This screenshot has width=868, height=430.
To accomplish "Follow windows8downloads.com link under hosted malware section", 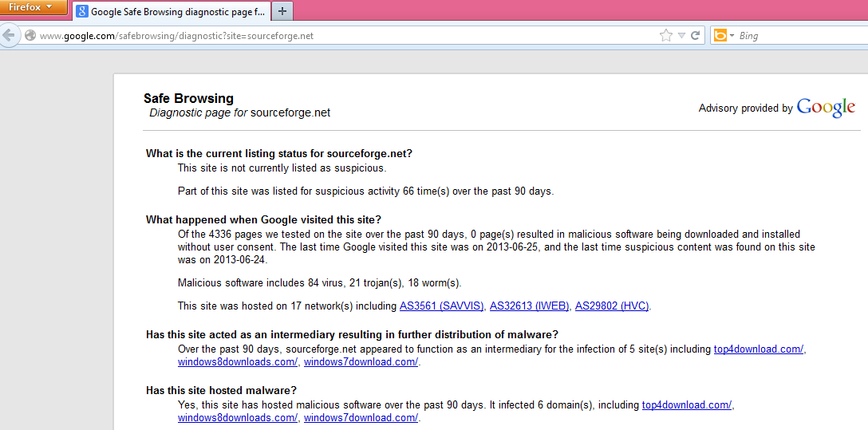I will (238, 418).
